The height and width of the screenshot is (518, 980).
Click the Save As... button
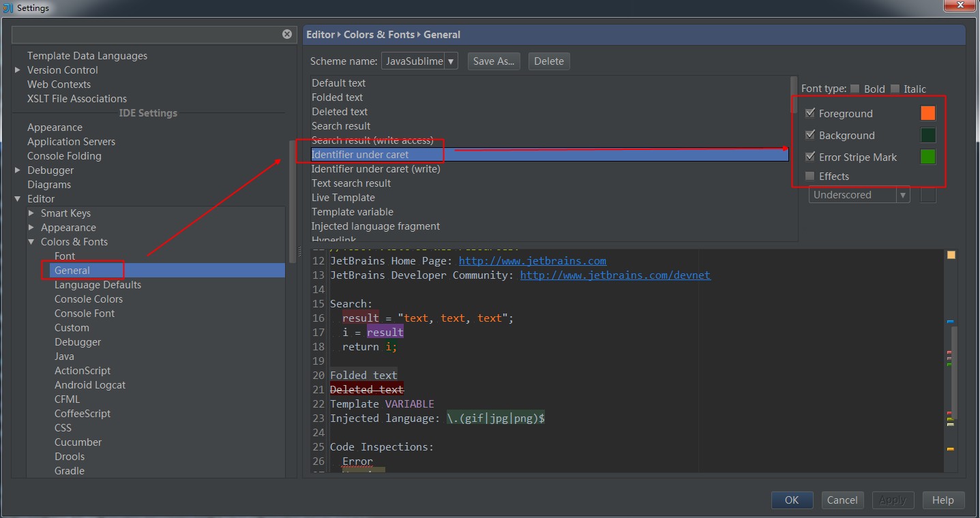(494, 61)
